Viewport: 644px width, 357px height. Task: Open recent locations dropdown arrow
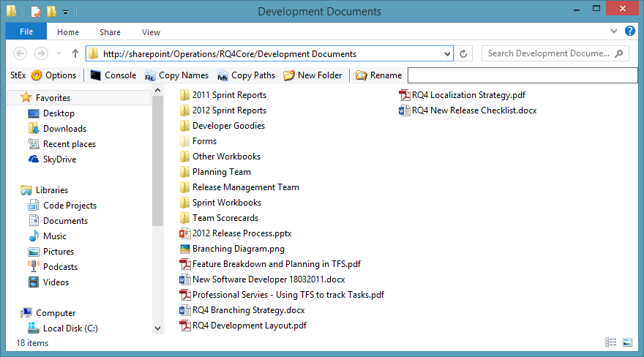pos(59,53)
